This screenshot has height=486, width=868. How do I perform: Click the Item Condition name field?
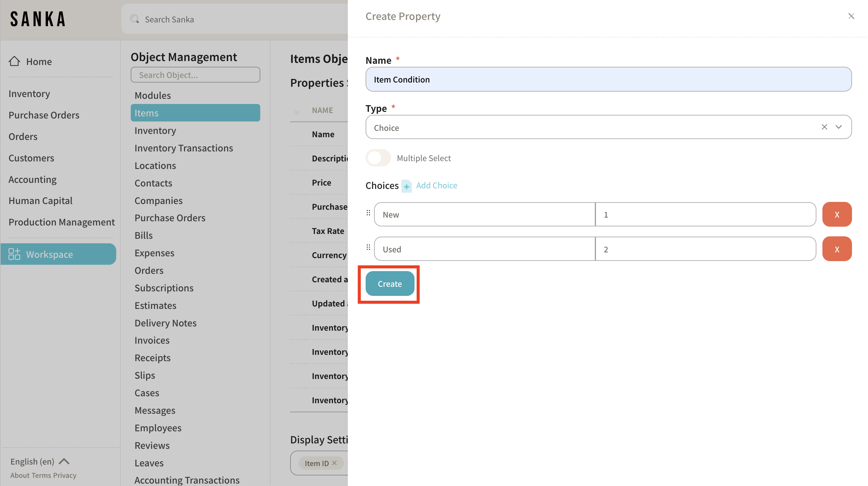tap(608, 79)
